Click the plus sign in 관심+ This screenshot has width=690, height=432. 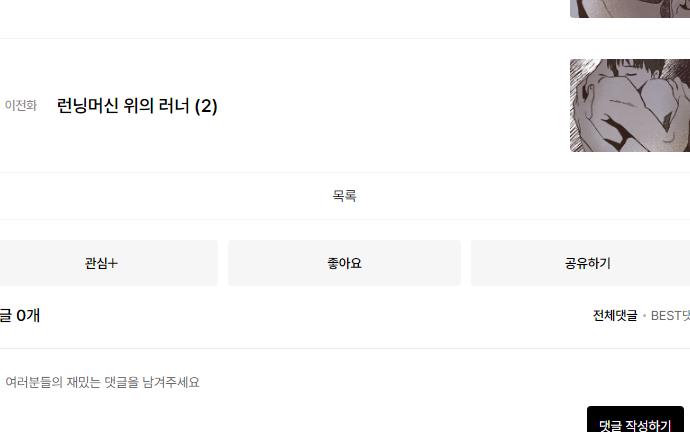pos(113,263)
